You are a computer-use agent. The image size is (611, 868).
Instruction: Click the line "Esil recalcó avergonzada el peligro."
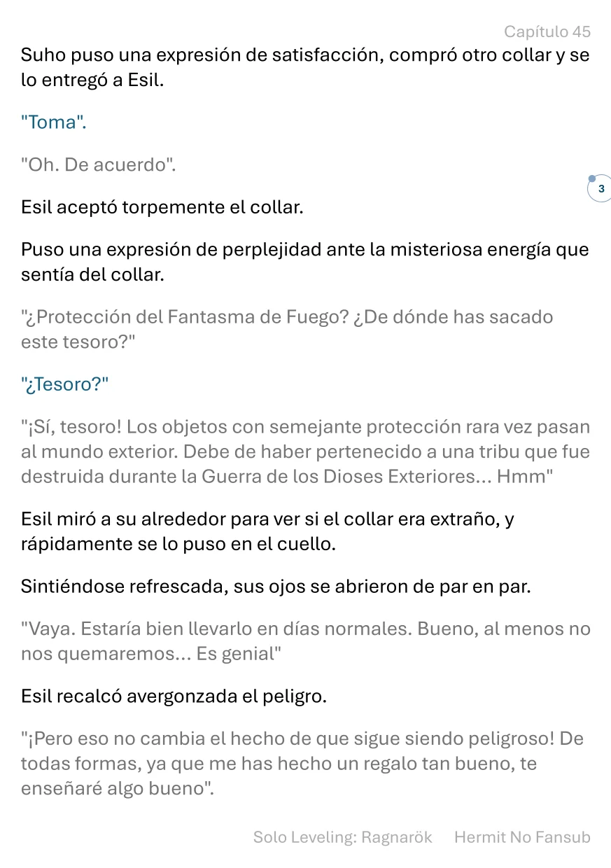click(174, 696)
